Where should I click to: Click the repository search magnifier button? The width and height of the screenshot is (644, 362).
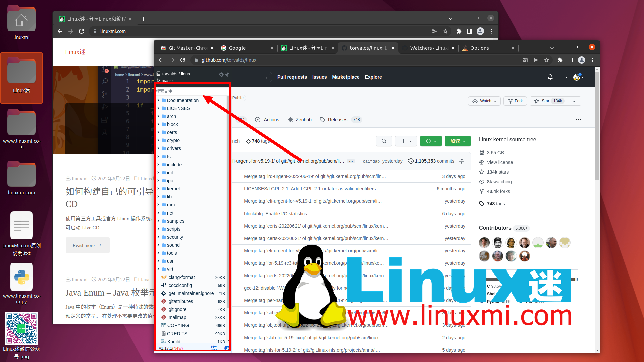(x=384, y=141)
